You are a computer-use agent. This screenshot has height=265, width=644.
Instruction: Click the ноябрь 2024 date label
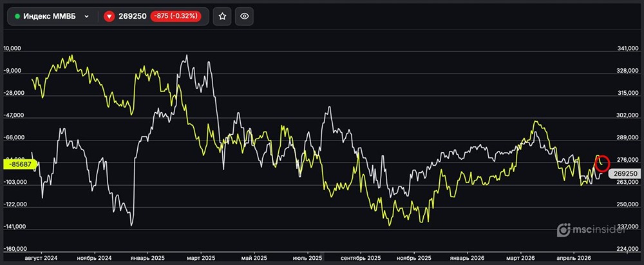point(95,258)
